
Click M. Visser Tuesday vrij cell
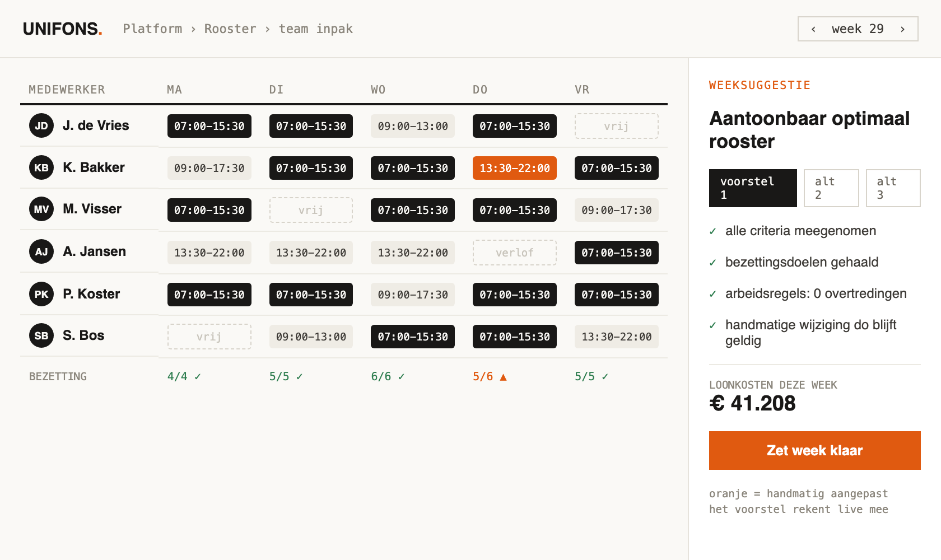[311, 210]
